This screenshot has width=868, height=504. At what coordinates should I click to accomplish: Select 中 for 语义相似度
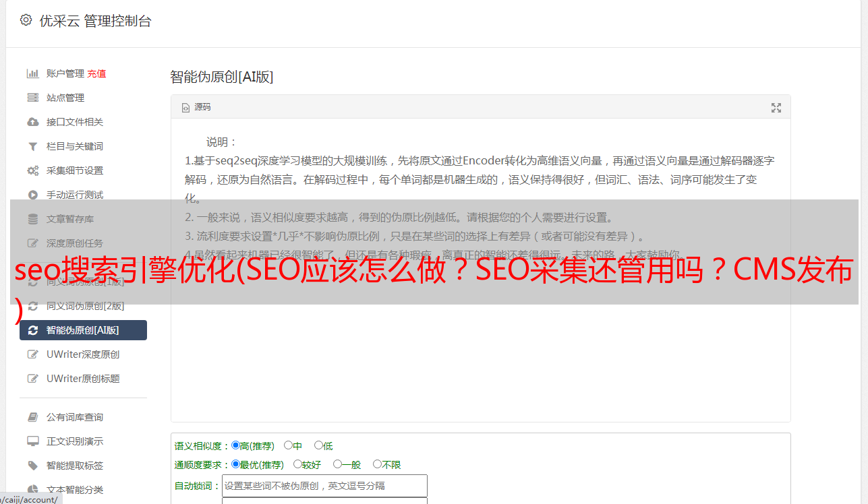[x=288, y=445]
